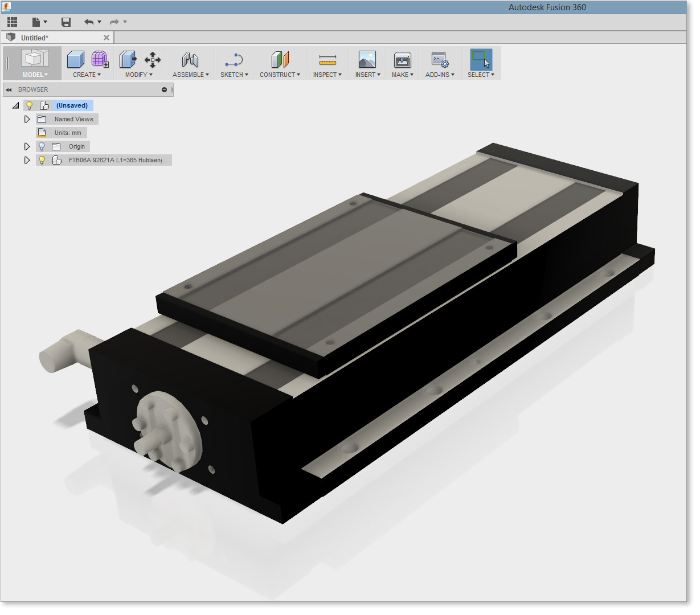
Task: Collapse the Browser panel with double arrows
Action: coord(9,89)
